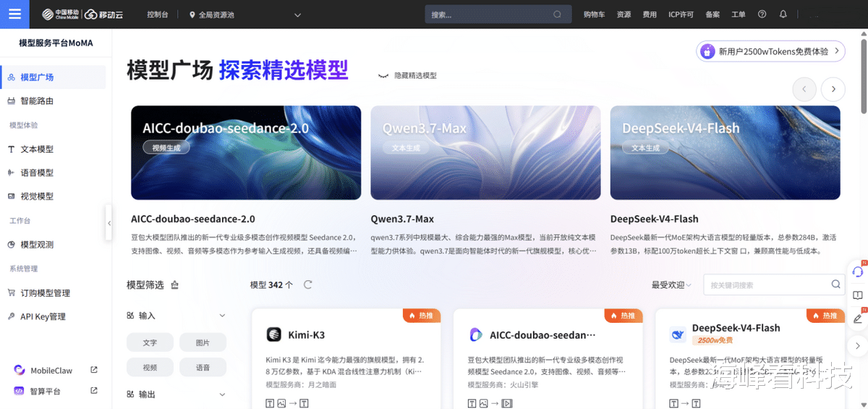Open ICP许可 in top navigation
Screen dimensions: 868x409
681,14
